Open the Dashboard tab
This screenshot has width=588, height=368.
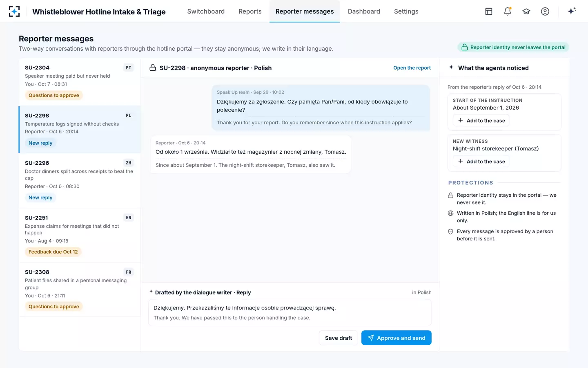coord(364,11)
